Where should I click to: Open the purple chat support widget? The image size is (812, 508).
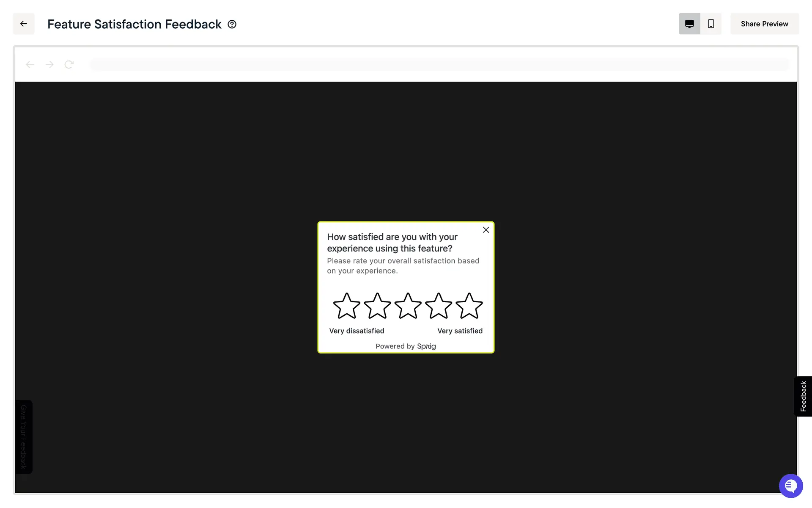(790, 486)
